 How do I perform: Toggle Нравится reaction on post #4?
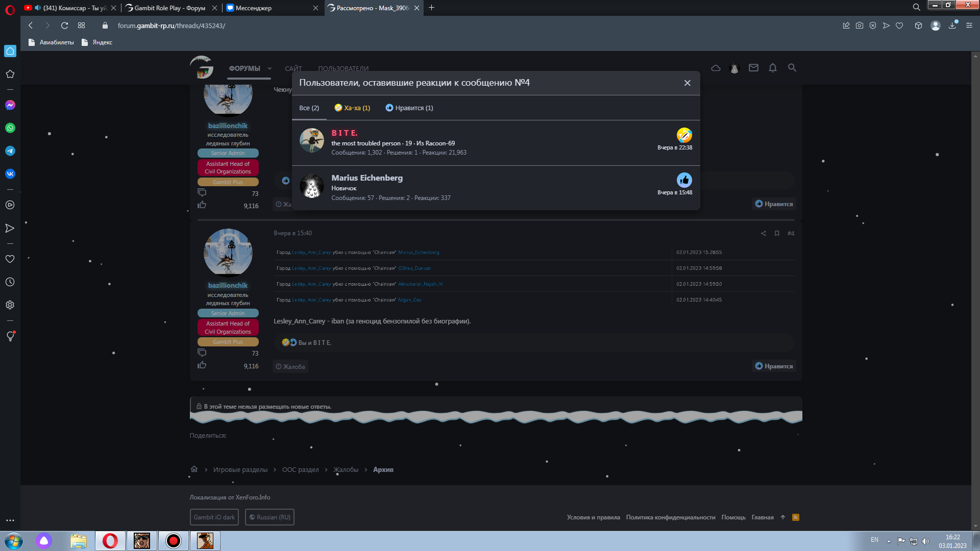tap(774, 366)
